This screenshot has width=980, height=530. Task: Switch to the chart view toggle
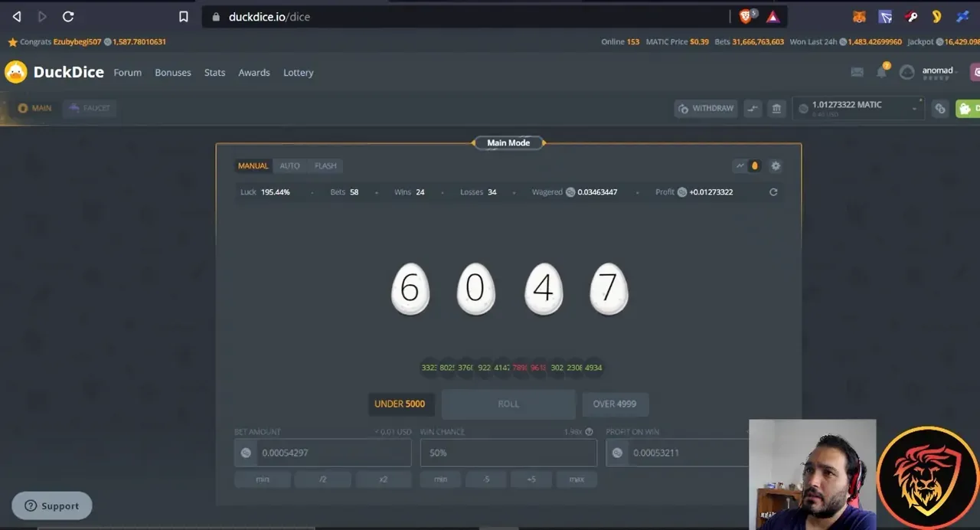[740, 165]
